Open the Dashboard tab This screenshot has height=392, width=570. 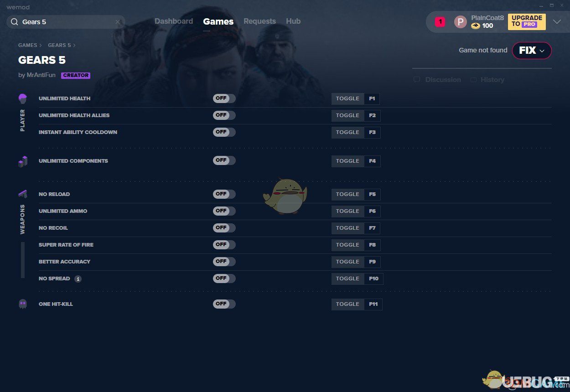click(x=174, y=21)
